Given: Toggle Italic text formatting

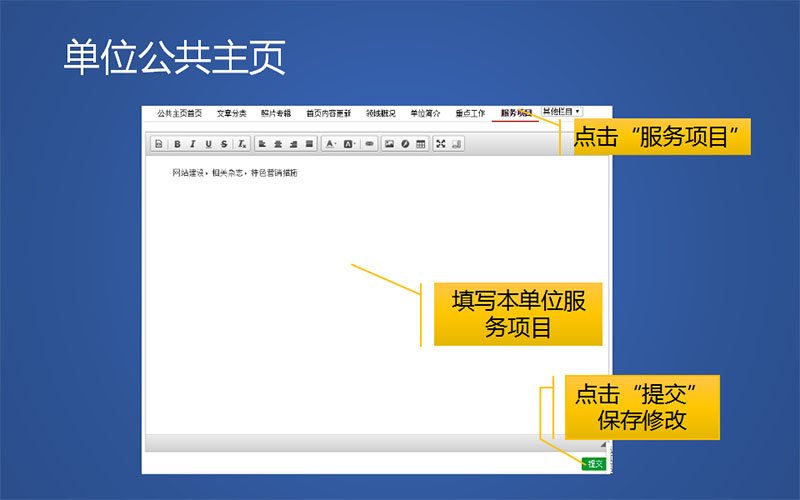Looking at the screenshot, I should [x=192, y=144].
